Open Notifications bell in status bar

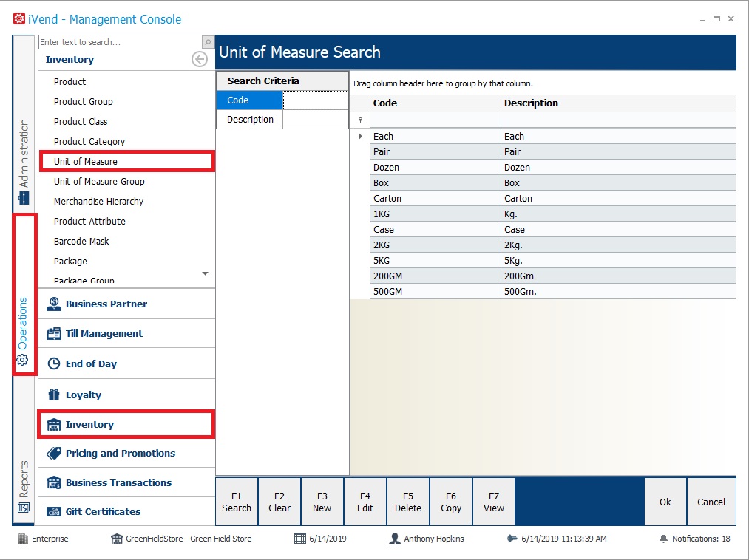coord(663,539)
